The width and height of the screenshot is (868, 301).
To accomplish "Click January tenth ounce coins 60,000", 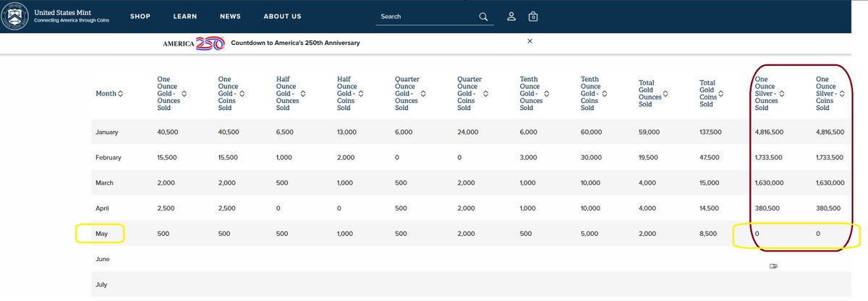I will pos(591,132).
